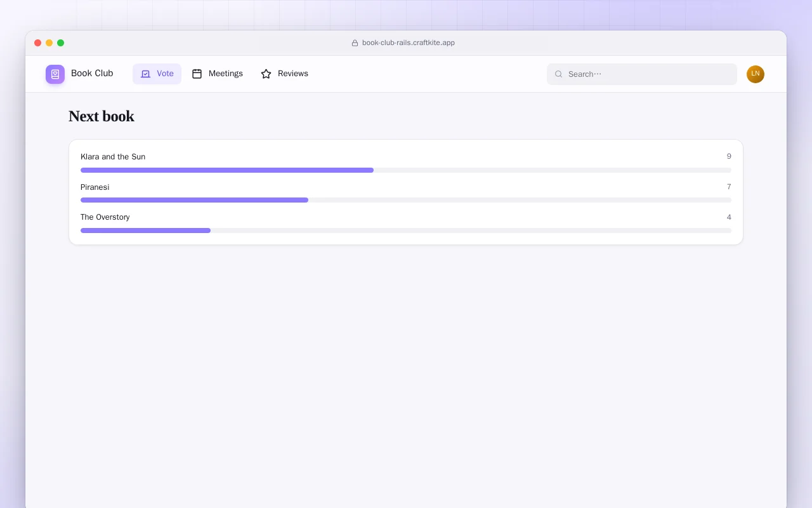Click the search magnifier icon

tap(559, 74)
